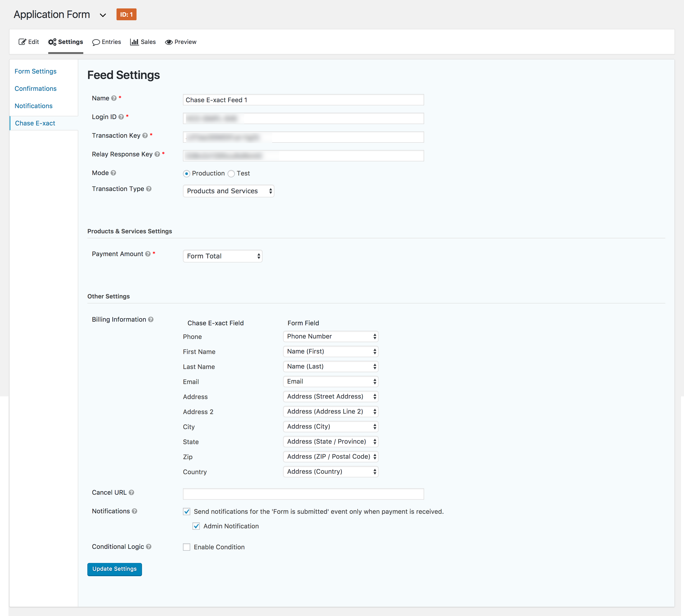Screen dimensions: 684x616
Task: Open the Transaction Type dropdown
Action: point(229,191)
